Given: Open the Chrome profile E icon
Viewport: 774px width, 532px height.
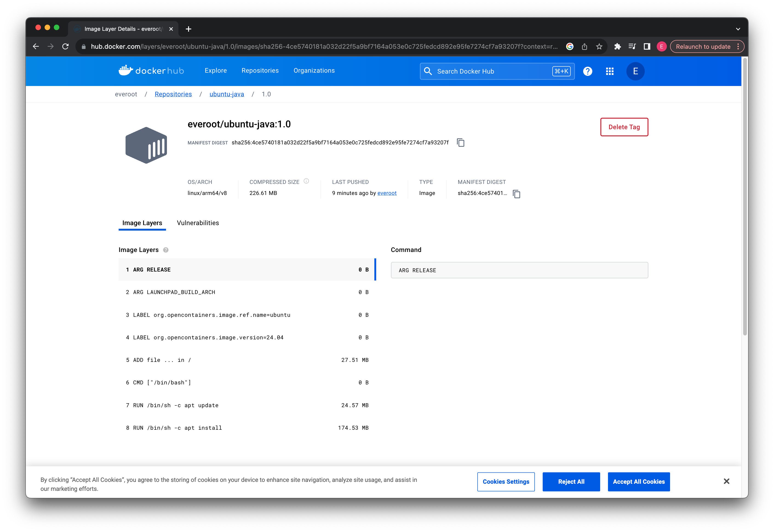Looking at the screenshot, I should click(x=661, y=47).
